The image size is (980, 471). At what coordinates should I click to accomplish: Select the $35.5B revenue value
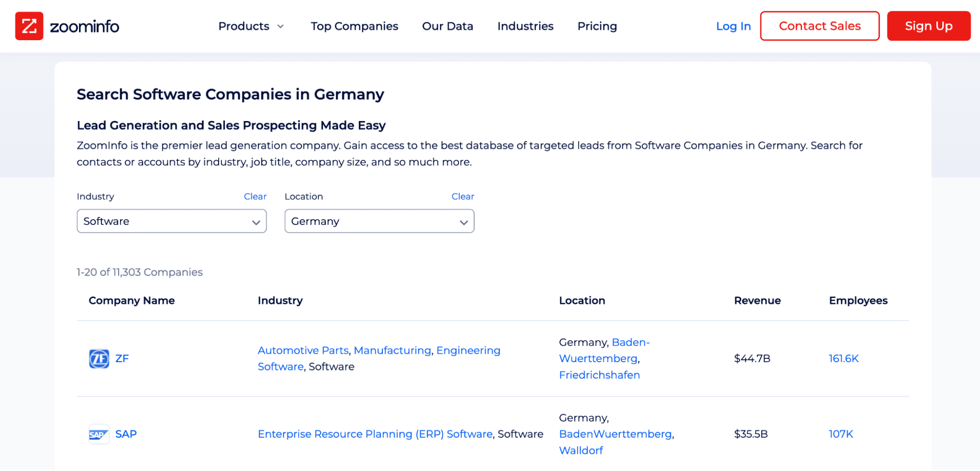coord(751,434)
